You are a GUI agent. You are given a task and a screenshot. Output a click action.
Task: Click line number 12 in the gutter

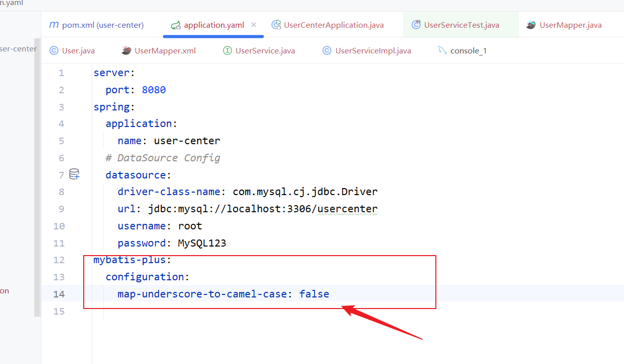[59, 260]
